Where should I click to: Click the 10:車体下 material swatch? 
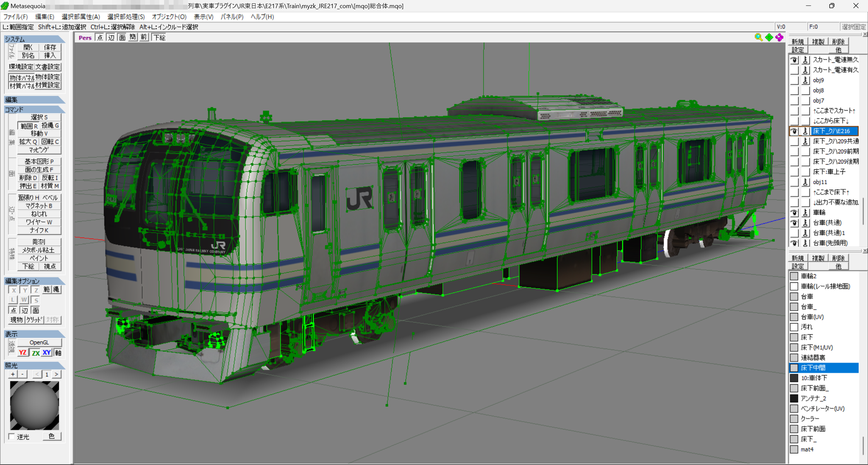(794, 378)
